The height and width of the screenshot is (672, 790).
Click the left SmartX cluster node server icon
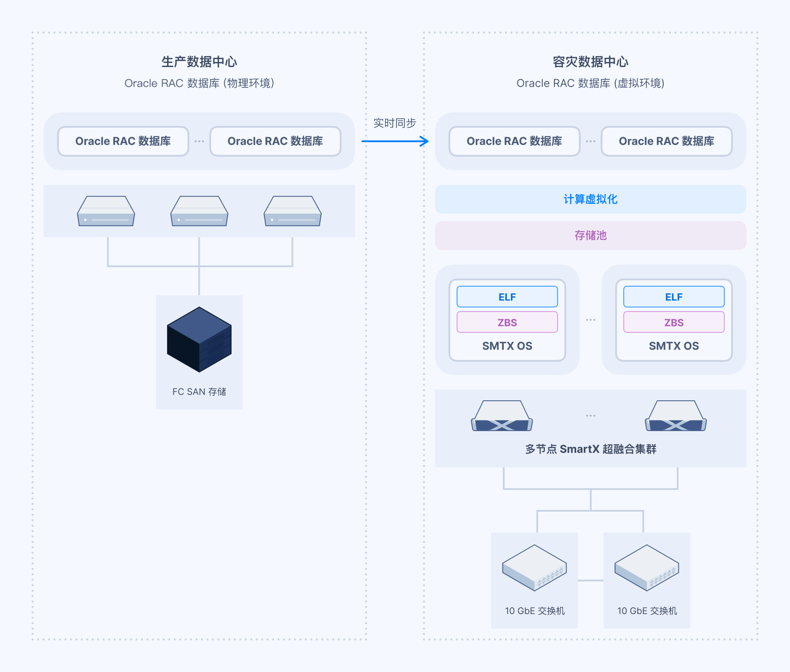[502, 416]
